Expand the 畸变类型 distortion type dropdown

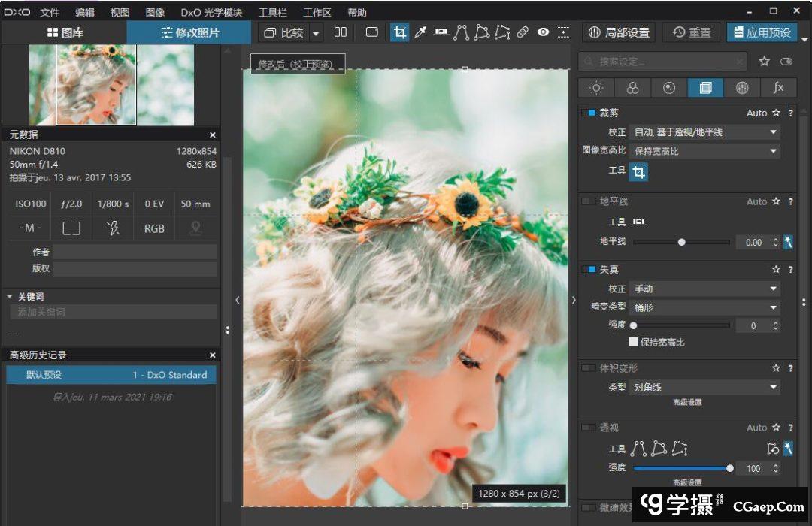click(704, 307)
